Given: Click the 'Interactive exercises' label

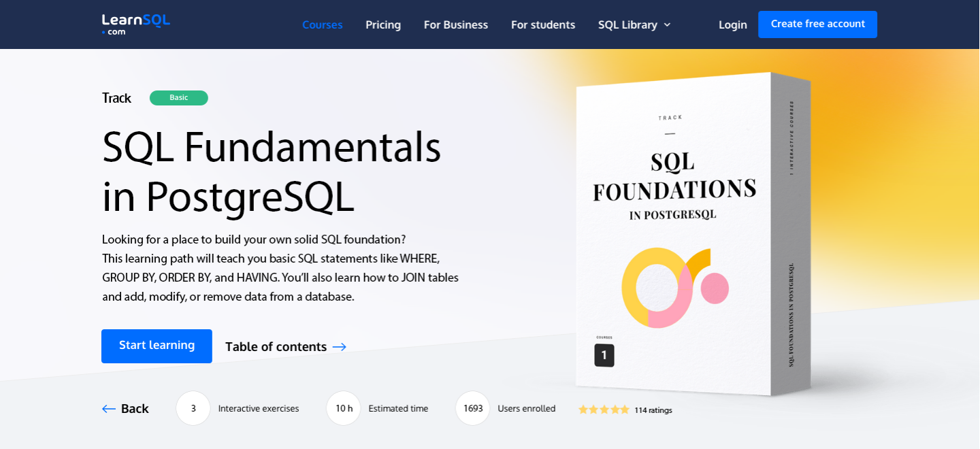Looking at the screenshot, I should pyautogui.click(x=259, y=409).
